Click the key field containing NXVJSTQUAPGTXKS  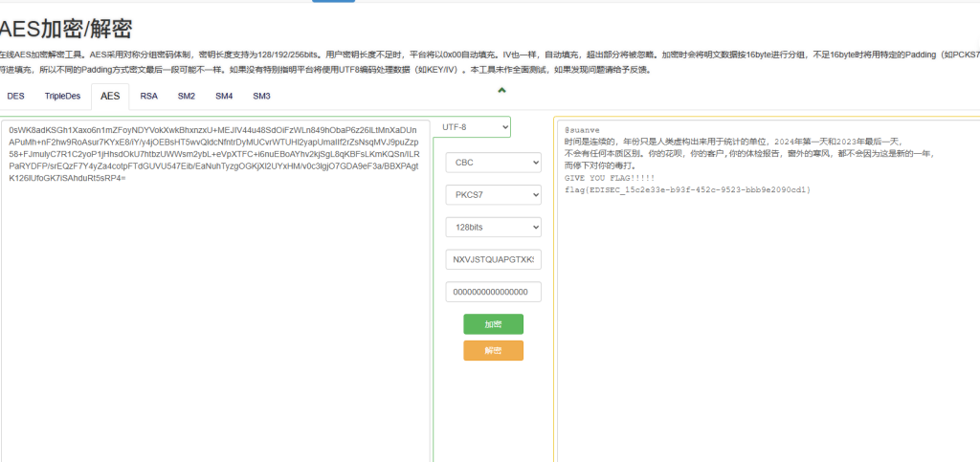pyautogui.click(x=493, y=260)
